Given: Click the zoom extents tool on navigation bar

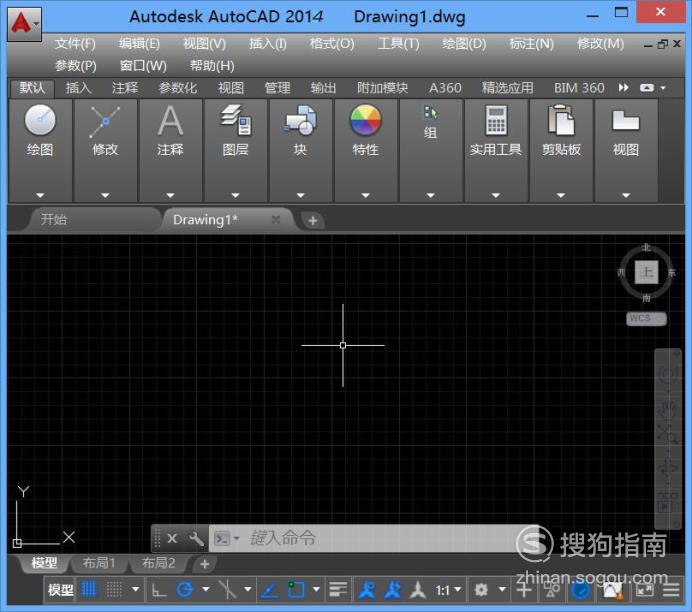Looking at the screenshot, I should [668, 434].
